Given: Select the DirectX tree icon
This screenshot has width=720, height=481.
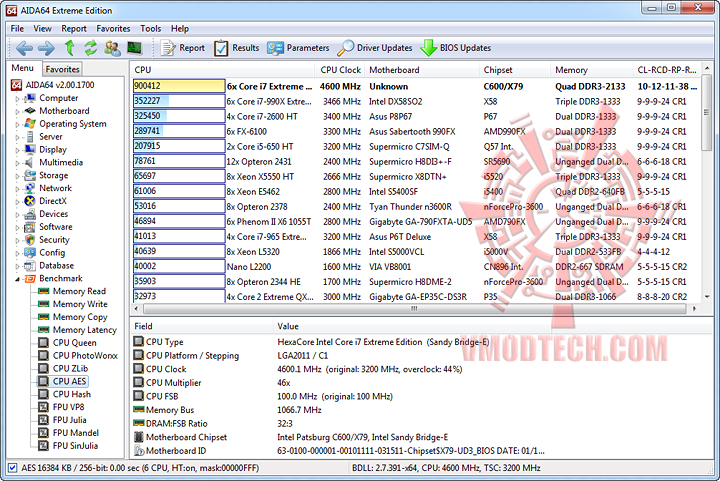Looking at the screenshot, I should (x=30, y=201).
